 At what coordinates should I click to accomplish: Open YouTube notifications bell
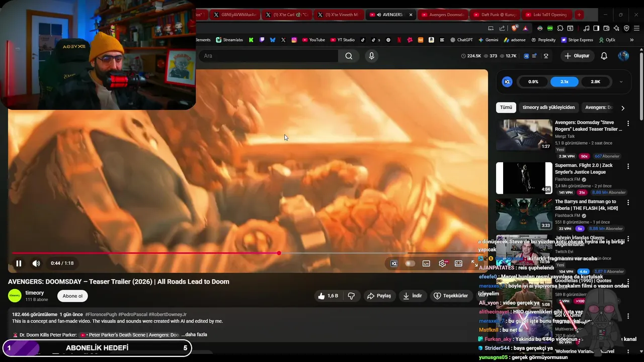point(604,56)
